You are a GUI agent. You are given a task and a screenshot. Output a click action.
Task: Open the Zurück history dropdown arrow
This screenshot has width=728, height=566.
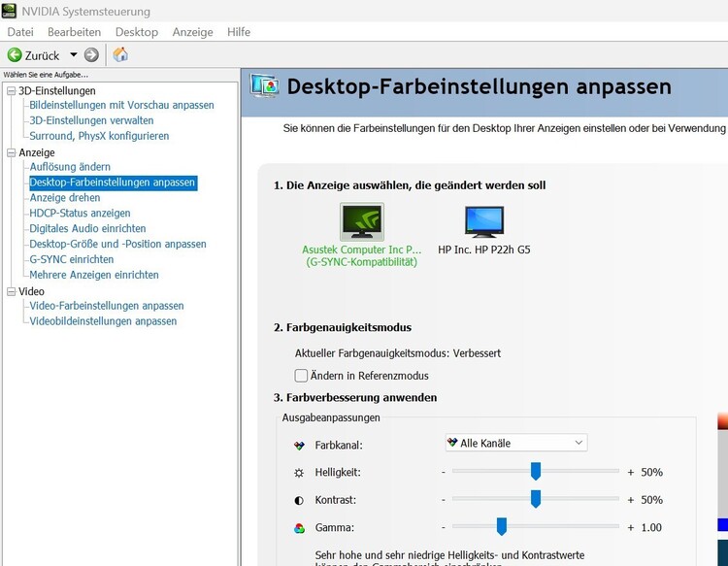point(74,54)
